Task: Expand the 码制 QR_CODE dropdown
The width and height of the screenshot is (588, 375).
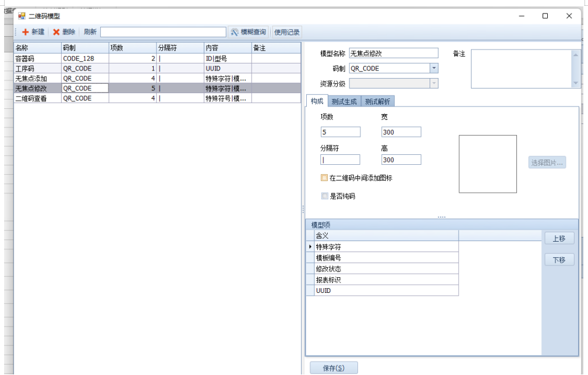Action: click(434, 68)
